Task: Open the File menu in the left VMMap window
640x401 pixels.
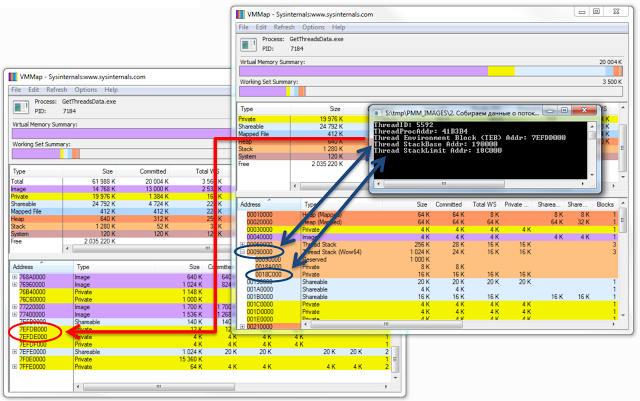Action: point(16,90)
